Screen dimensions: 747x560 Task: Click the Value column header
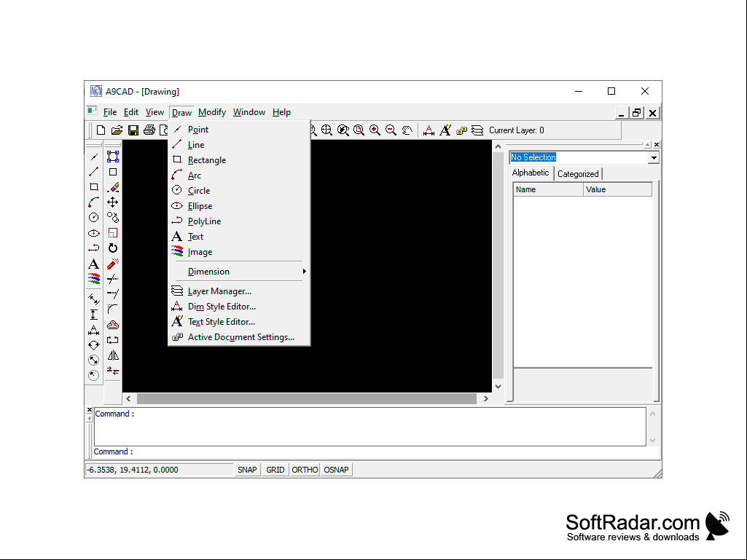pyautogui.click(x=617, y=189)
